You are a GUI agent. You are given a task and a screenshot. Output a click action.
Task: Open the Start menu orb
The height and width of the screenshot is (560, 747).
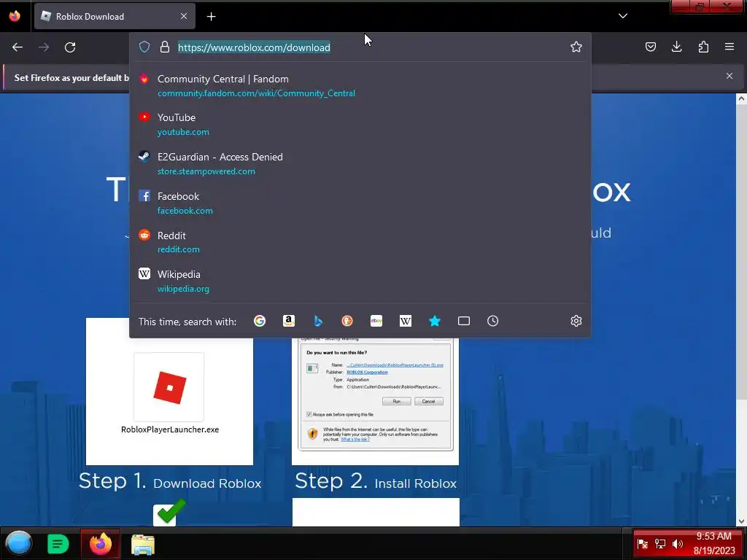click(18, 543)
